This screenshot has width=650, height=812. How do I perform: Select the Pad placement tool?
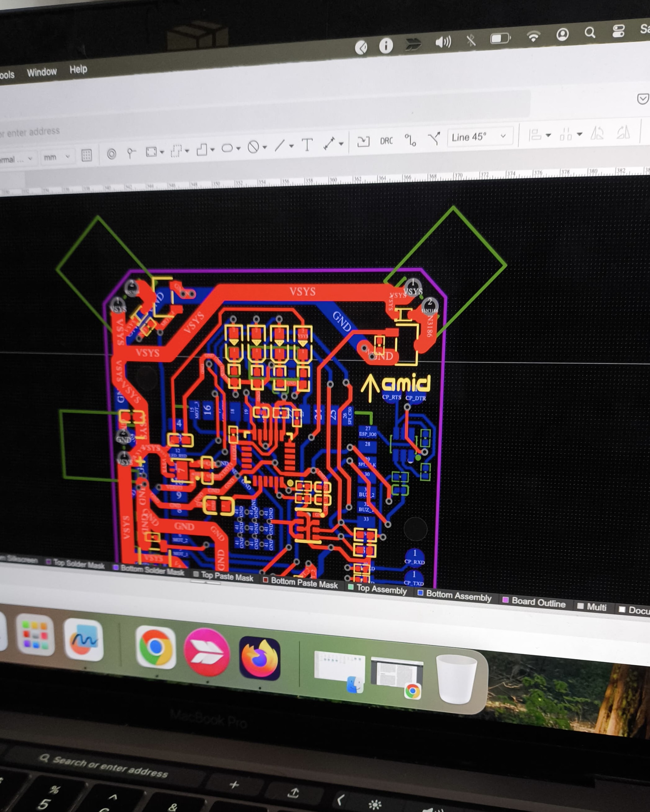112,154
